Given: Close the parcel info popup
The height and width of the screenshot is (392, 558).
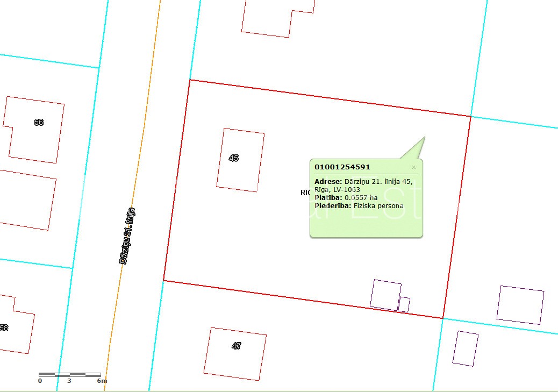Looking at the screenshot, I should pyautogui.click(x=413, y=167).
